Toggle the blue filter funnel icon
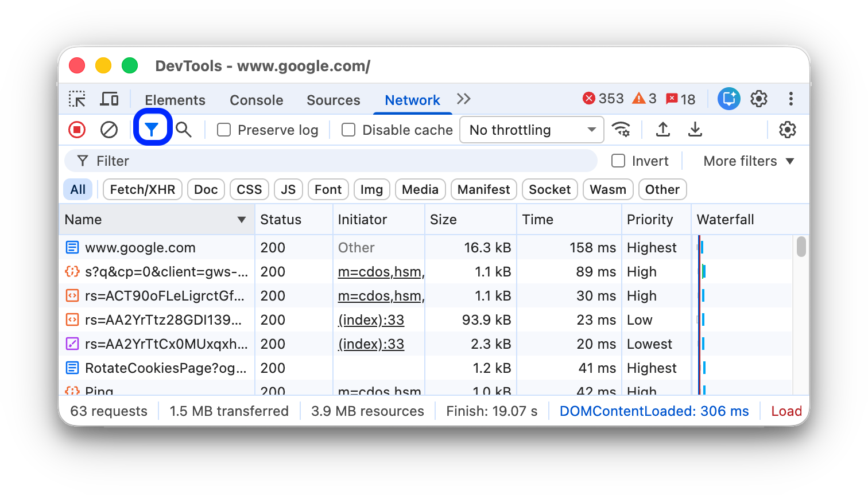 152,130
